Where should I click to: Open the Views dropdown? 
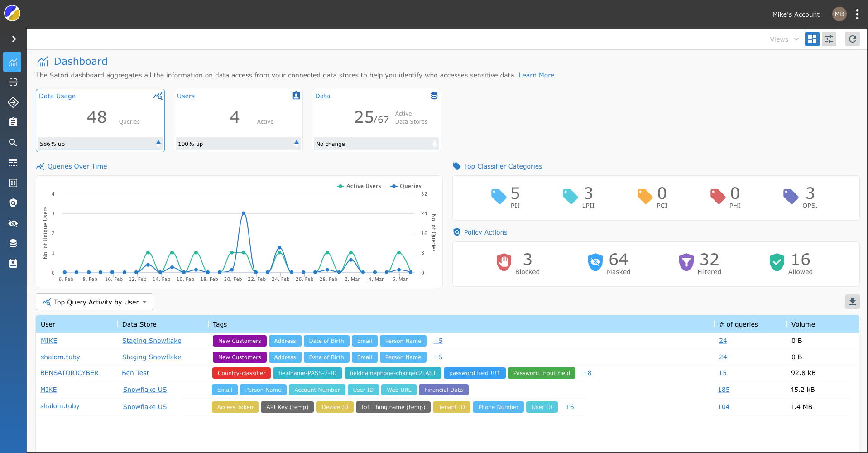point(784,39)
